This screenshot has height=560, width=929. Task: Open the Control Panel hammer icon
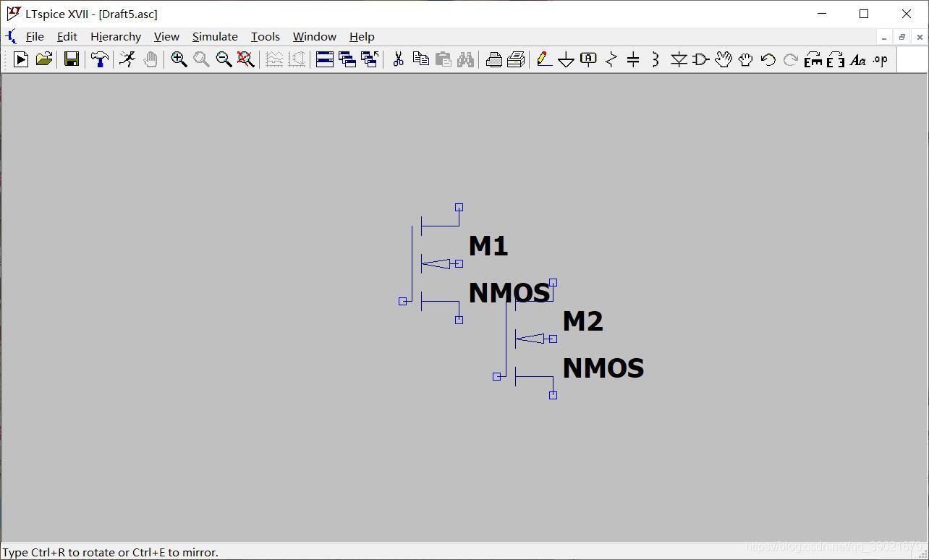99,59
